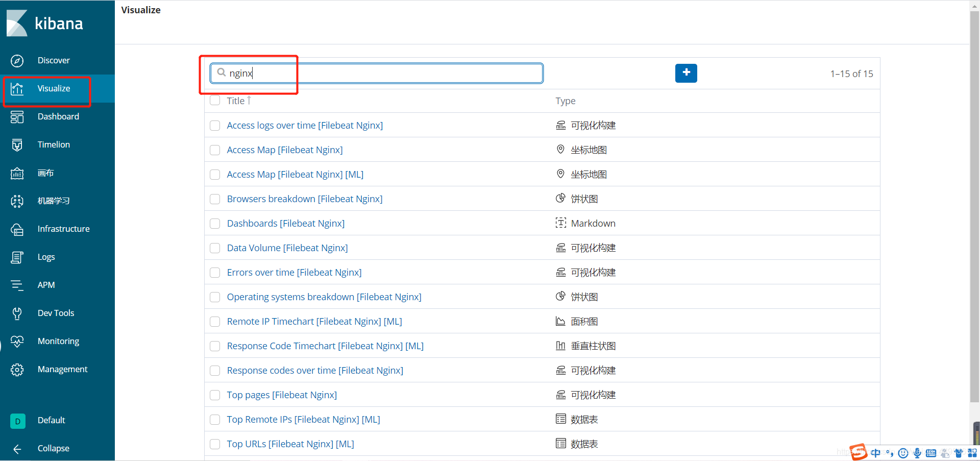Viewport: 980px width, 461px height.
Task: Click the coordinate map pin icon for Access Map [Filebeat Nginx] [ML]
Action: [560, 174]
